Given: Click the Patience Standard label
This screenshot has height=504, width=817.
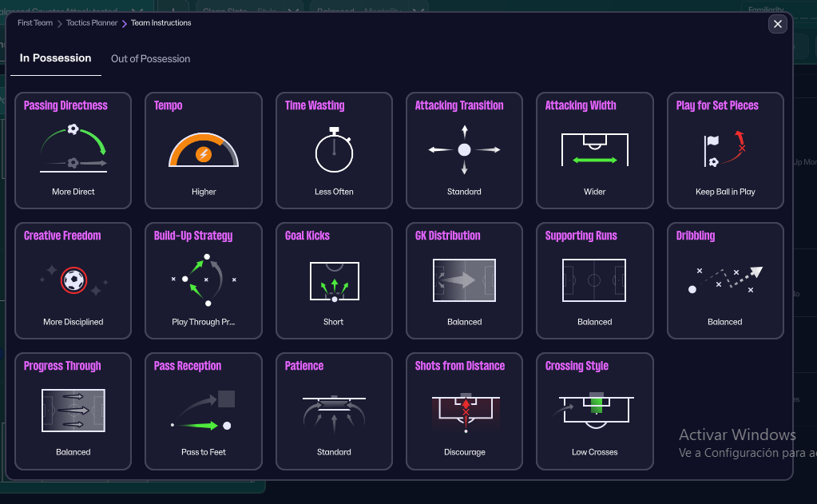Looking at the screenshot, I should pos(334,452).
